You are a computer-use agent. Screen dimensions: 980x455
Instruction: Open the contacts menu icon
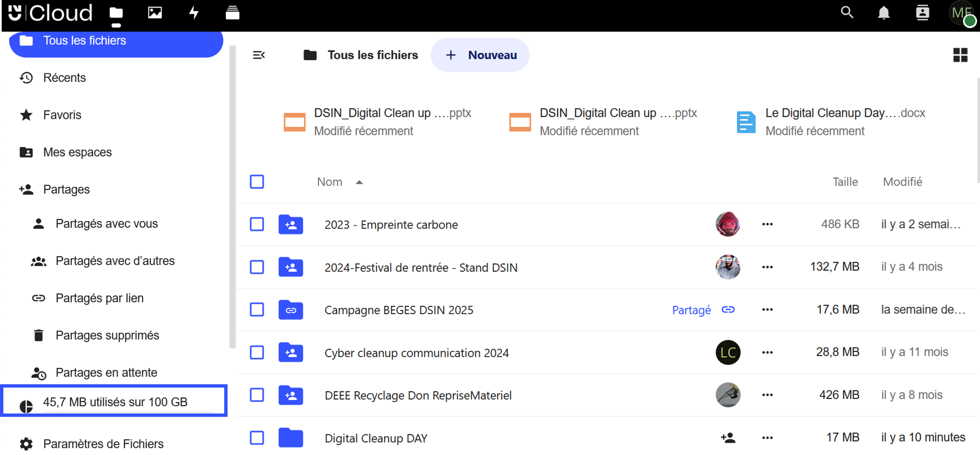tap(922, 13)
